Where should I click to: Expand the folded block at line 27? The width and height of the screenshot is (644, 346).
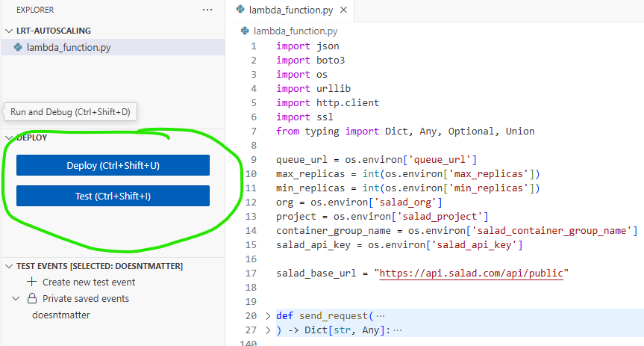[268, 330]
